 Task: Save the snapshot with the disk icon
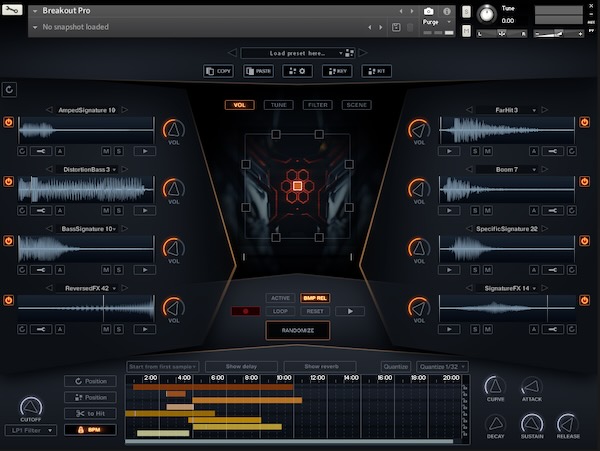tap(396, 27)
